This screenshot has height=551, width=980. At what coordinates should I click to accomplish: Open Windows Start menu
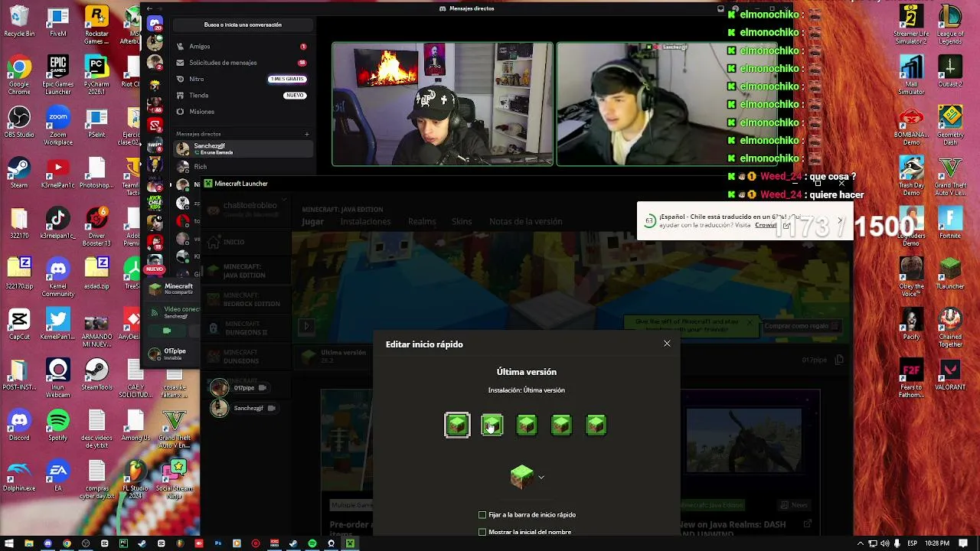point(9,543)
